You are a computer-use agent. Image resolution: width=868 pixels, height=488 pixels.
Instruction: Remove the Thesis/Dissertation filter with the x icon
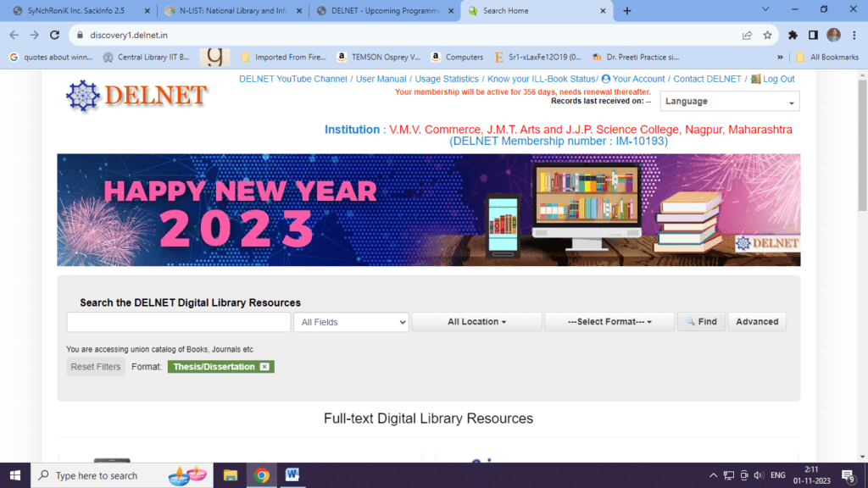pyautogui.click(x=264, y=367)
